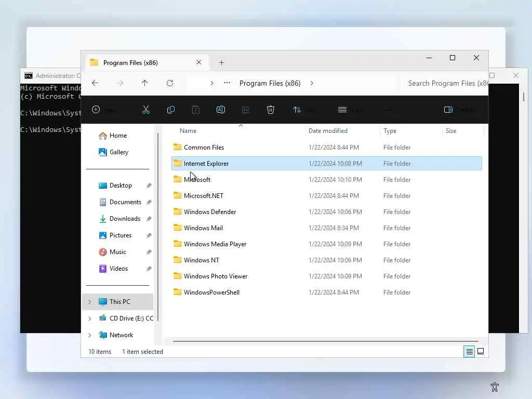This screenshot has height=399, width=532.
Task: Click the pin icon next to Music
Action: [149, 252]
